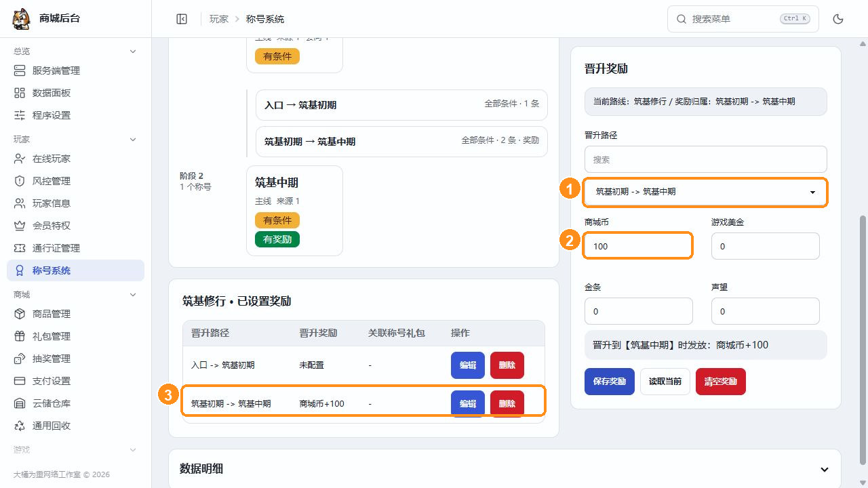Edit the 筑基初期 -> 筑基中期 reward row
Viewport: 868px width, 488px height.
click(x=467, y=403)
